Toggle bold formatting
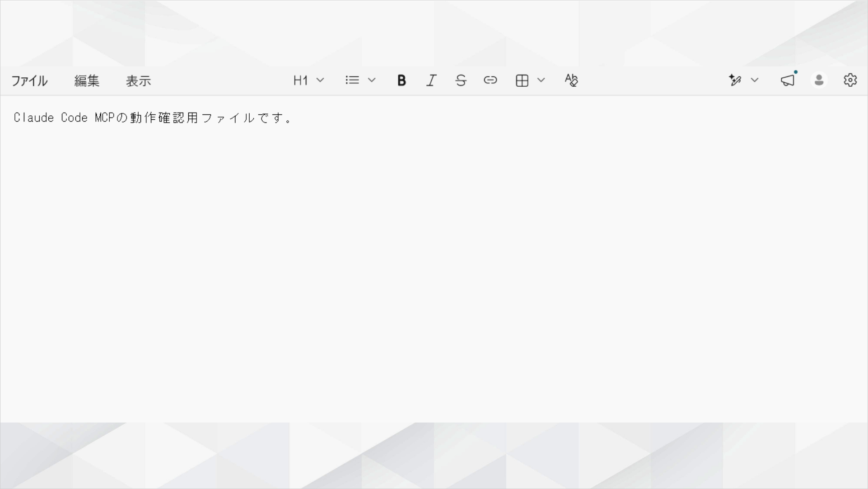868x489 pixels. coord(401,80)
